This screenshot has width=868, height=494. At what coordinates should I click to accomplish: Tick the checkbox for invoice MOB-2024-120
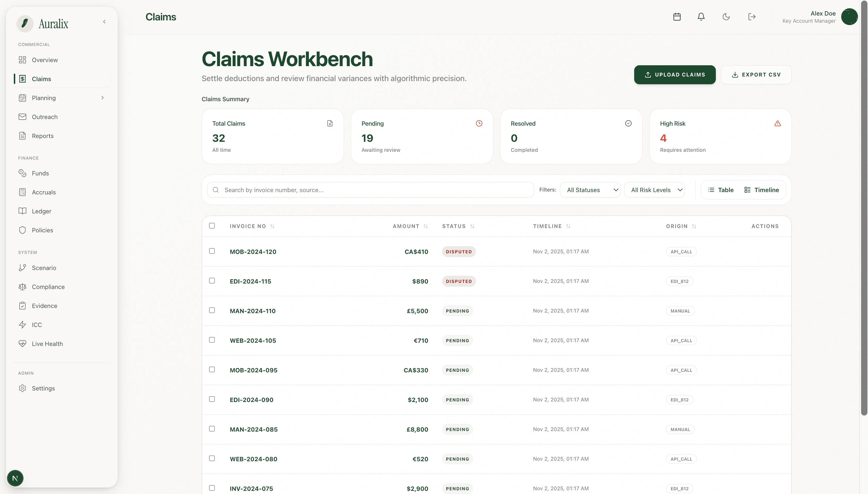[213, 251]
